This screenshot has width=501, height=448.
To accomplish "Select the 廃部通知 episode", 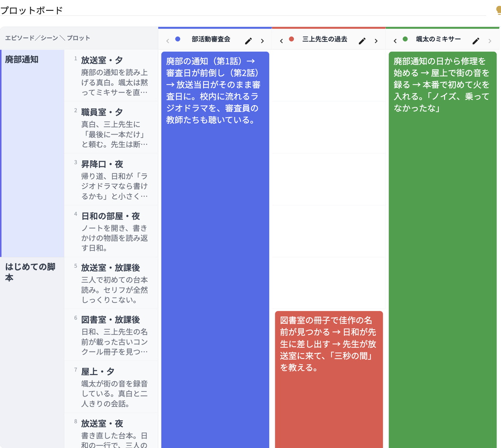I will coord(32,153).
